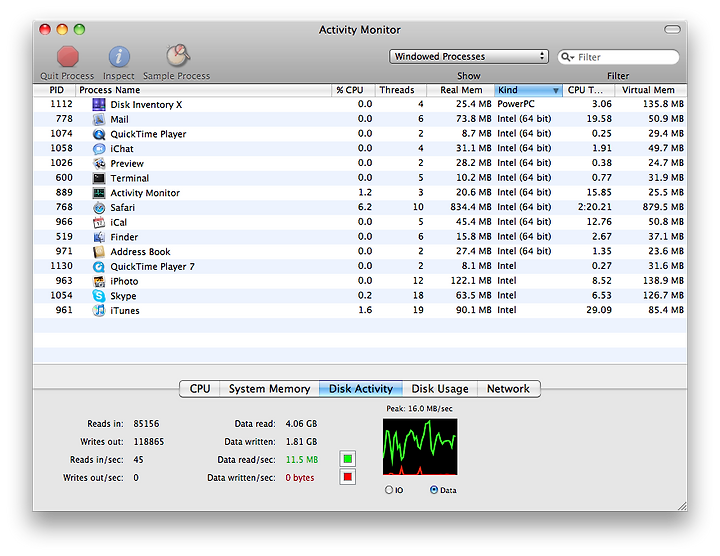The width and height of the screenshot is (720, 556).
Task: Click the Mail app icon in list
Action: 99,119
